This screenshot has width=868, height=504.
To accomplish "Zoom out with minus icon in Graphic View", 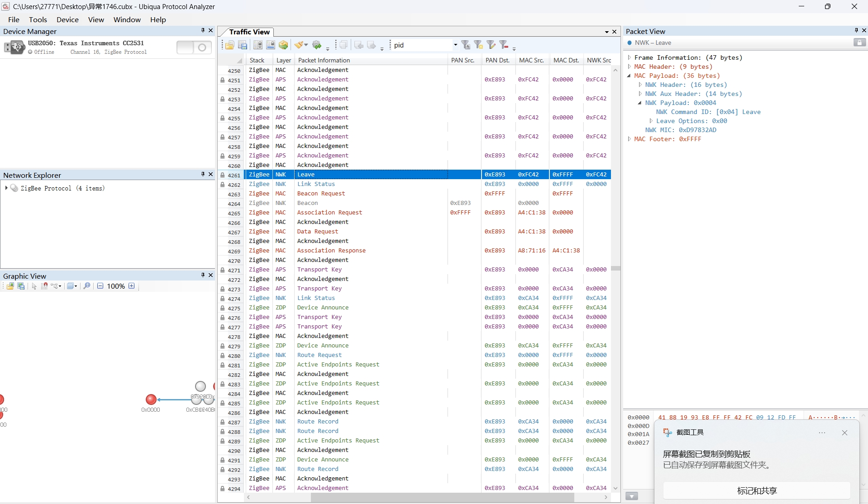I will pos(100,286).
